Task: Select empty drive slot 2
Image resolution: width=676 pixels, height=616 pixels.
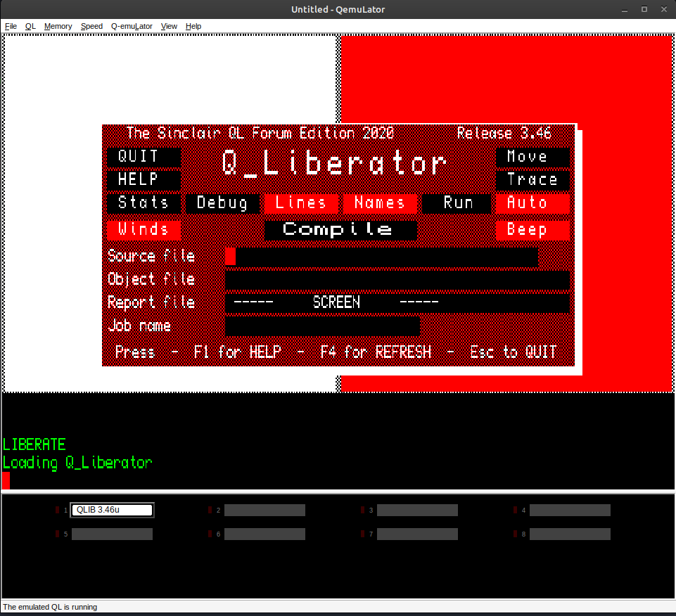Action: (264, 510)
